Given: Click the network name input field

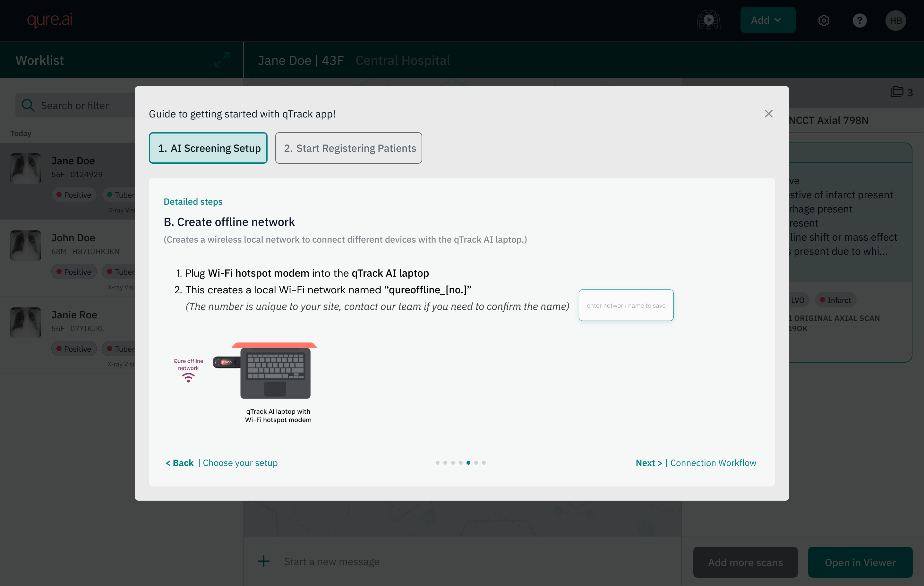Looking at the screenshot, I should (x=626, y=305).
